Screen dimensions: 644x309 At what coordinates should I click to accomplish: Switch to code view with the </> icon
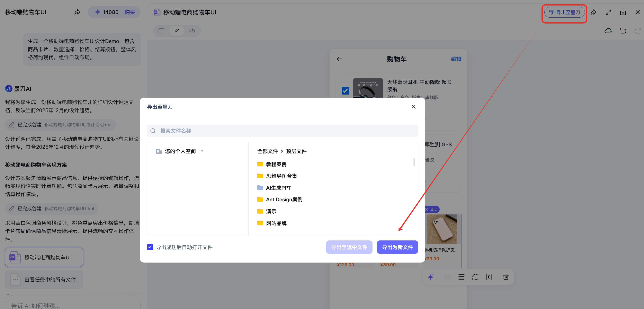point(192,31)
